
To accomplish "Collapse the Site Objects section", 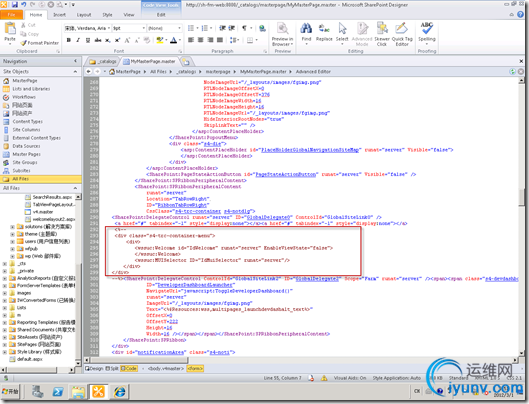I will (75, 72).
